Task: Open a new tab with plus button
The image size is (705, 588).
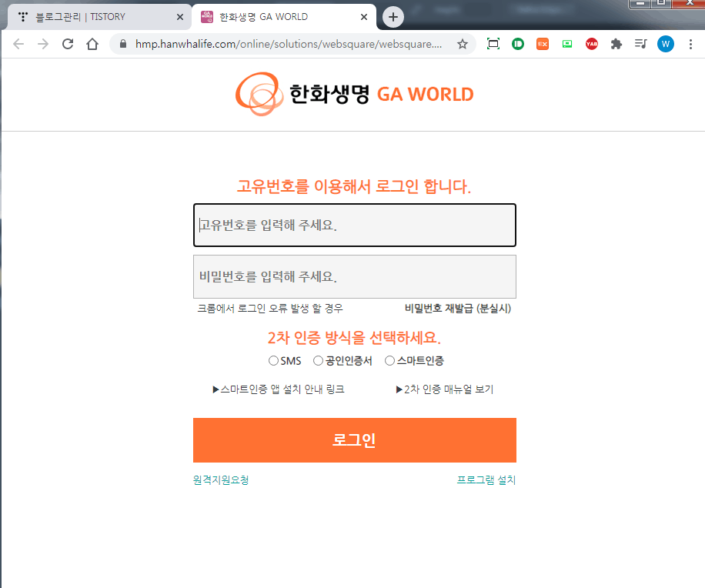Action: [393, 17]
